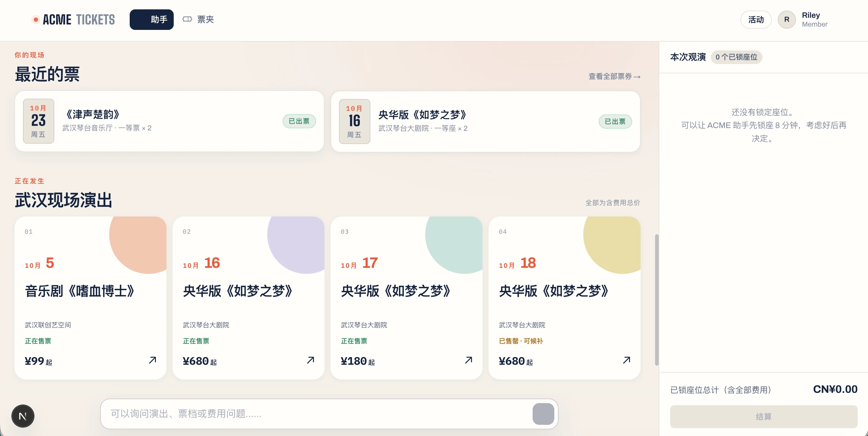Open arrow icon on 《嗜血博士》 card
This screenshot has width=868, height=436.
pyautogui.click(x=153, y=360)
